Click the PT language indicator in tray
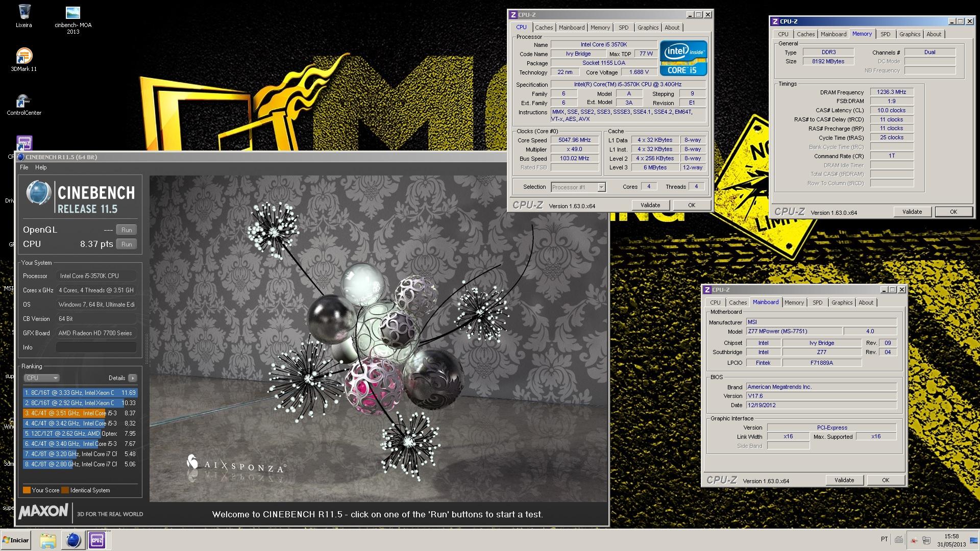 tap(884, 539)
